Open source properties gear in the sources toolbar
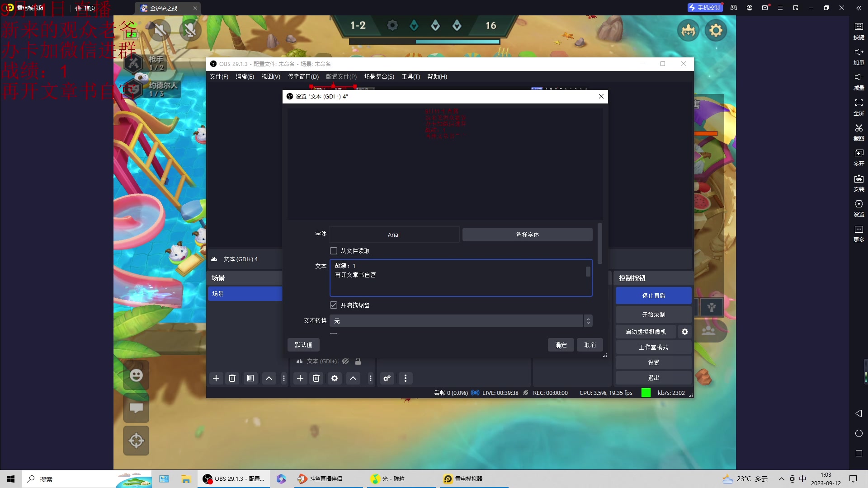The width and height of the screenshot is (868, 488). pyautogui.click(x=335, y=378)
